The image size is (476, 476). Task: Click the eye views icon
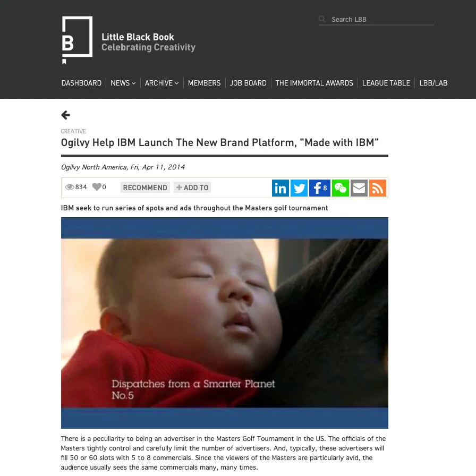click(x=70, y=187)
